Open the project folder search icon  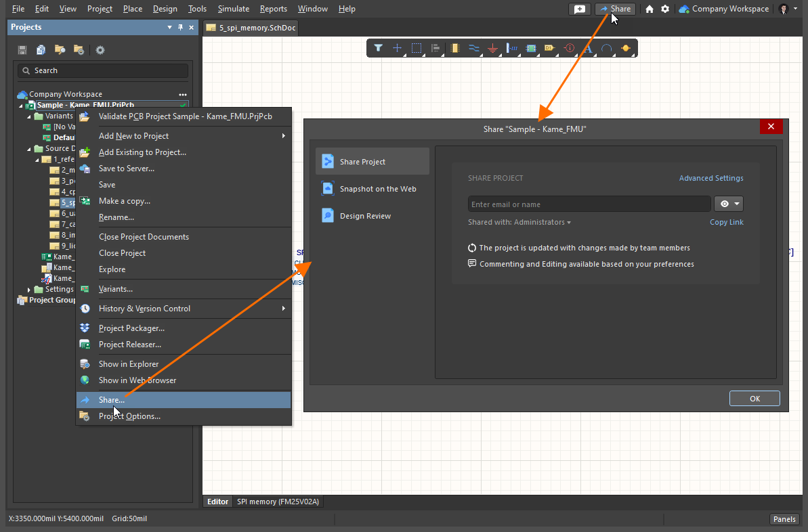point(60,50)
